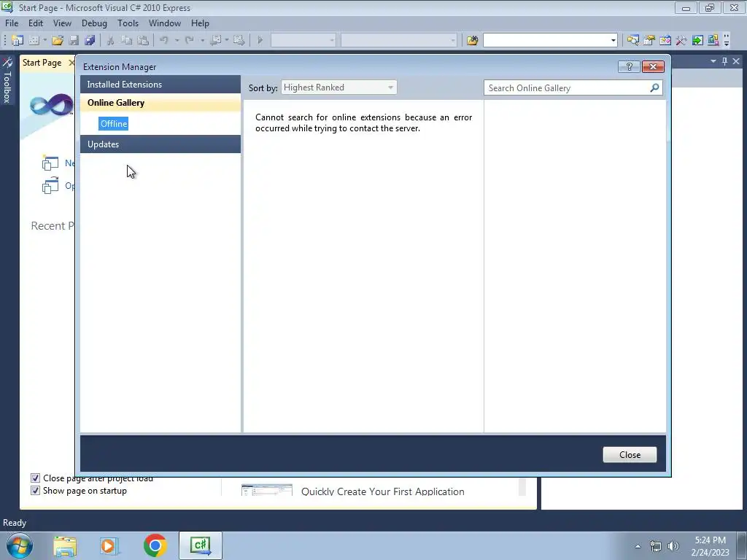Click the Save floppy disk icon
Viewport: 747px width, 560px height.
click(74, 41)
